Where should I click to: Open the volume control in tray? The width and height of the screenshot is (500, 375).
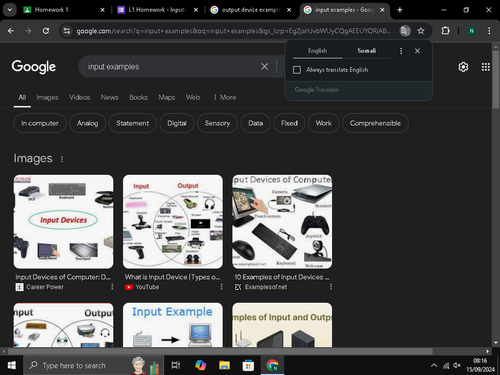[x=457, y=365]
